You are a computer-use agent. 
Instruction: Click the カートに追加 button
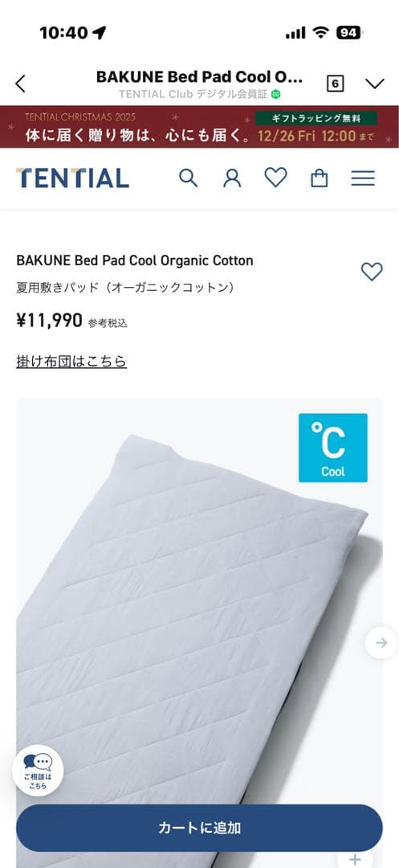tap(199, 828)
